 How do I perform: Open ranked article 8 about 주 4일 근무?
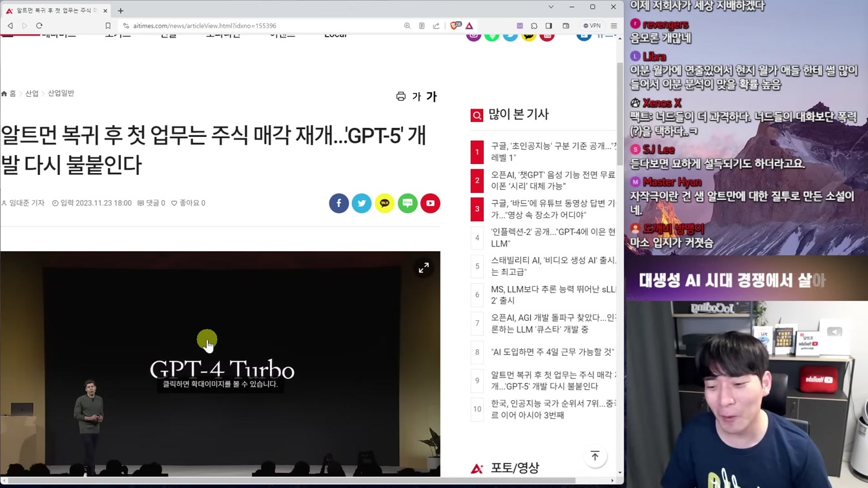552,352
